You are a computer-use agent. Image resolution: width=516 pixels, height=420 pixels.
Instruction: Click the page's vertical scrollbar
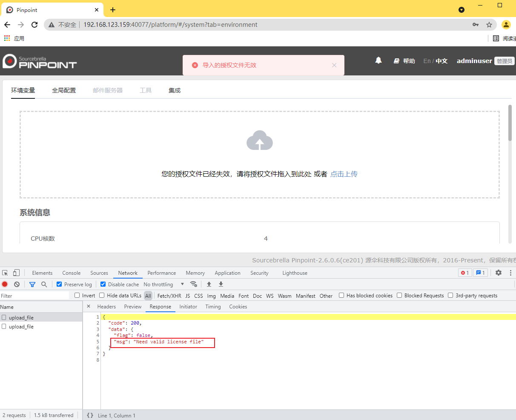510,123
